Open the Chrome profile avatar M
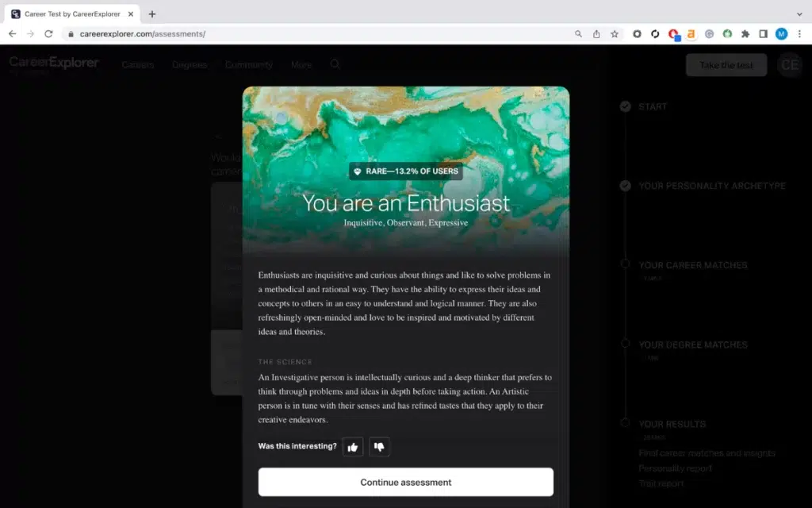This screenshot has height=508, width=812. (x=781, y=33)
